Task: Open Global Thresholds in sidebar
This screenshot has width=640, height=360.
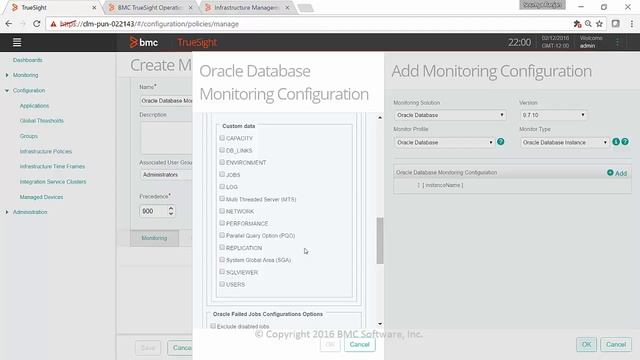Action: tap(42, 121)
